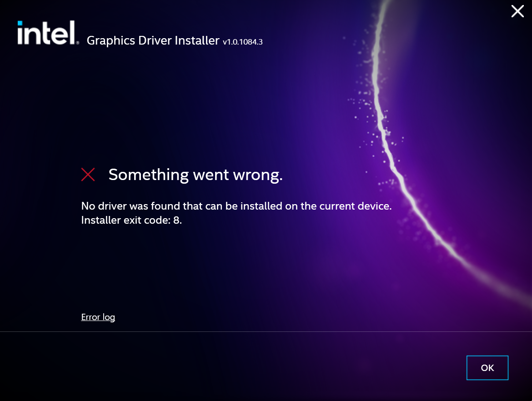Click the Graphics Driver Installer title text
Viewport: 532px width, 401px height.
[153, 41]
